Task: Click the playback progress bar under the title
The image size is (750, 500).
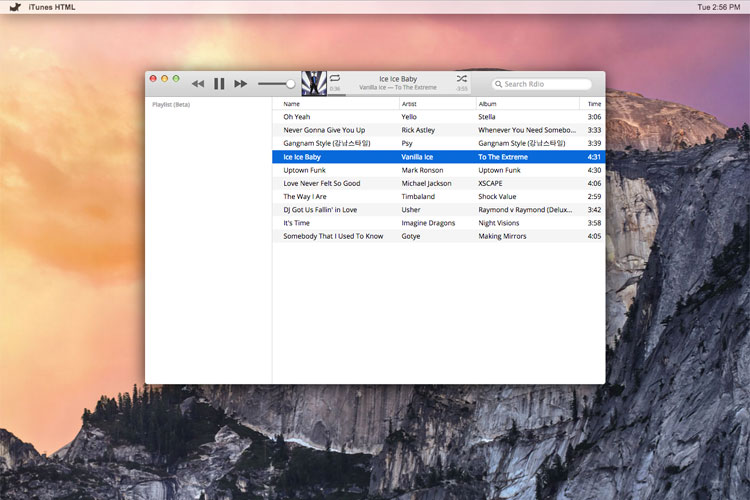Action: pyautogui.click(x=398, y=95)
